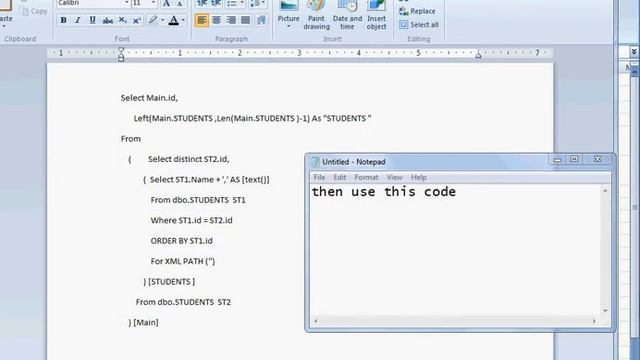Screen dimensions: 640x360
Task: Insert a Picture
Action: click(x=289, y=11)
